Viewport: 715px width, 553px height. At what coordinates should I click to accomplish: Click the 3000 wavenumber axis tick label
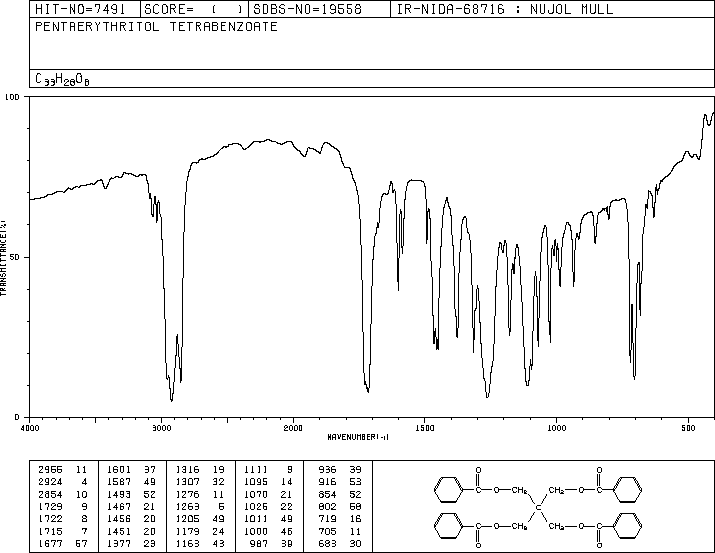(x=161, y=428)
